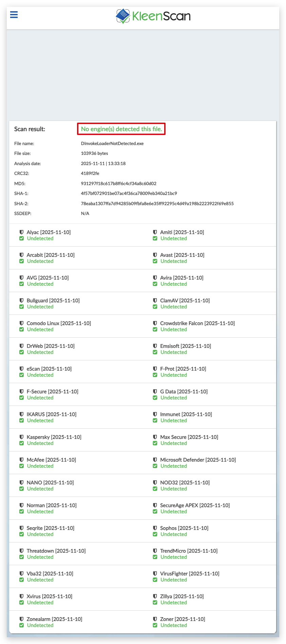
Task: Select the file name DInvokeLoaderNotDetected.exe
Action: 112,144
